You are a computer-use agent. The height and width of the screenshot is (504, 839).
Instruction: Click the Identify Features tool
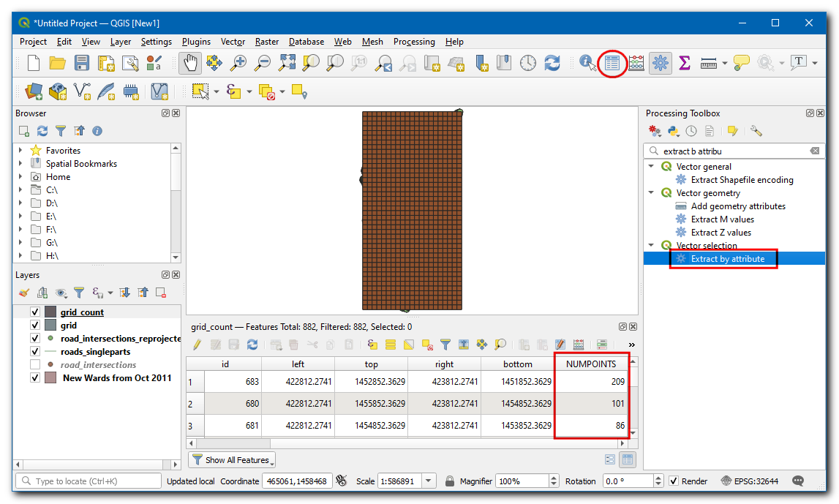(588, 64)
